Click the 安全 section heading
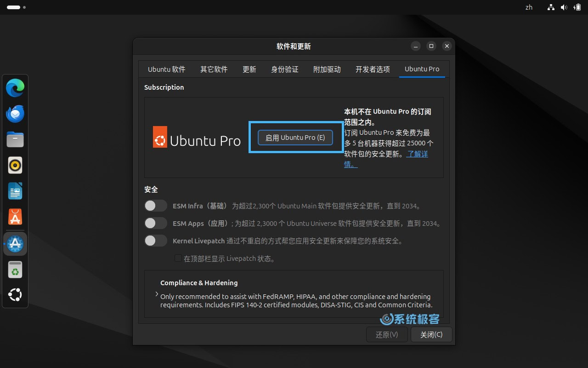588x368 pixels. pos(151,190)
